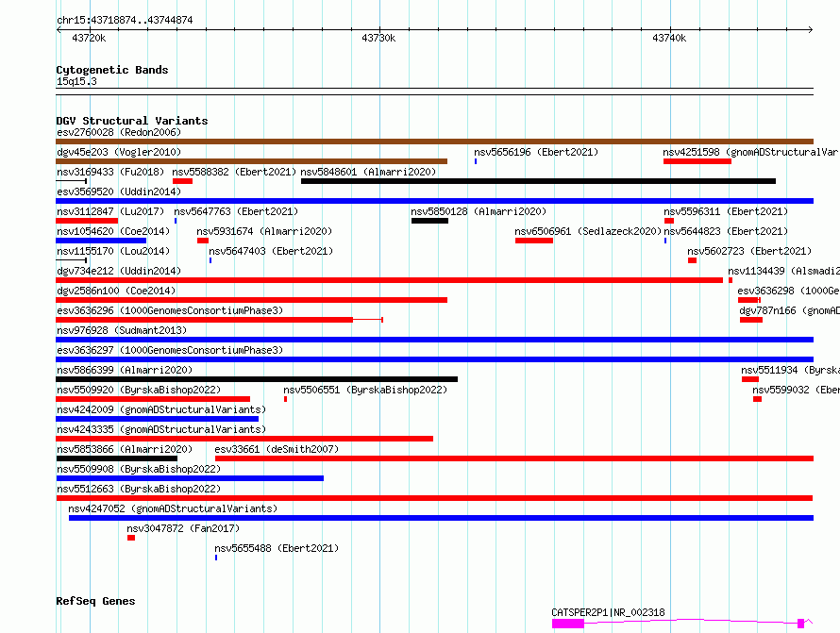Image resolution: width=840 pixels, height=633 pixels.
Task: Click the esv2760028 (Redon2006) brown variant bar
Action: click(x=434, y=142)
